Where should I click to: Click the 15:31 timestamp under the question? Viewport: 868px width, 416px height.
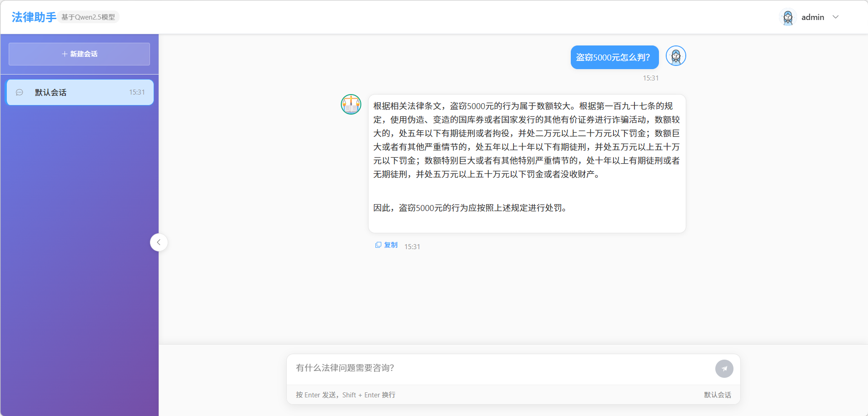tap(651, 78)
